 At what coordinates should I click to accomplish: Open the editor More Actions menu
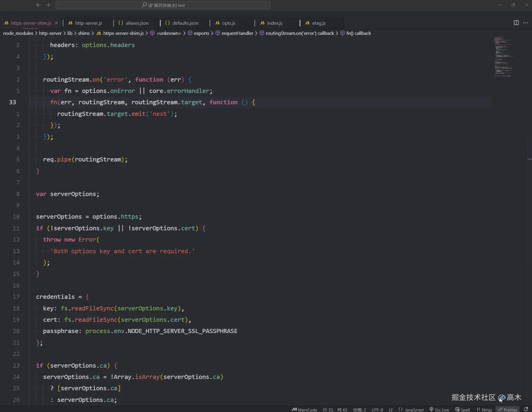coord(525,23)
